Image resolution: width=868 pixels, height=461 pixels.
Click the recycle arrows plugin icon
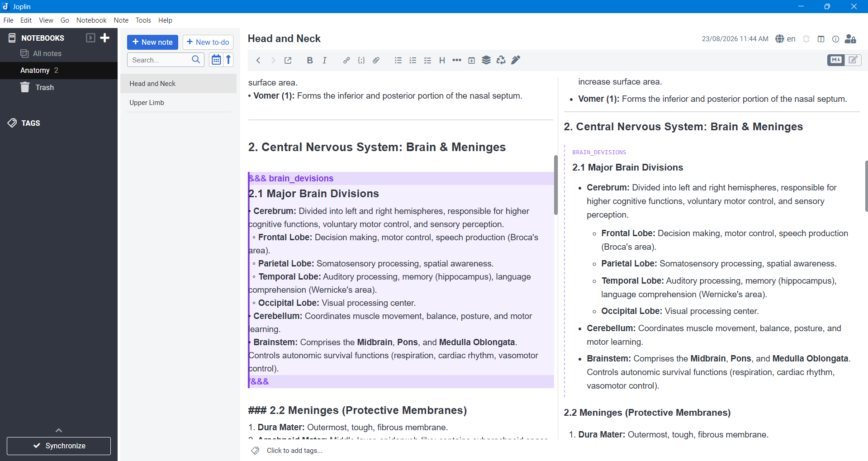pos(501,60)
